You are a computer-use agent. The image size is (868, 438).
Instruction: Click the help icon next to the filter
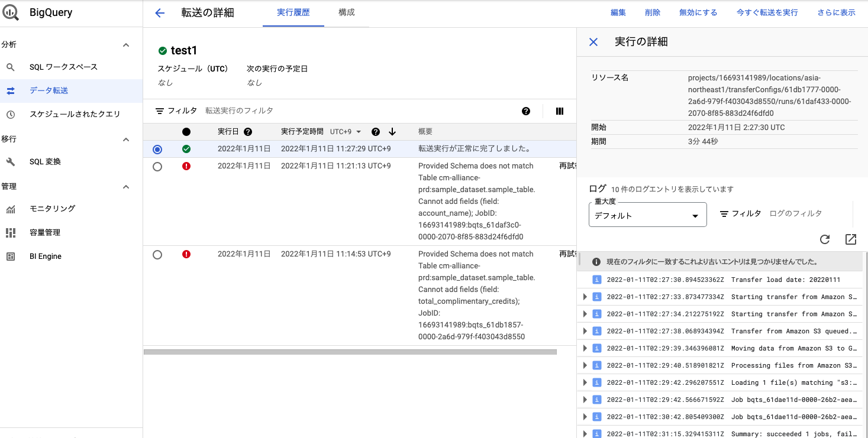pos(525,111)
